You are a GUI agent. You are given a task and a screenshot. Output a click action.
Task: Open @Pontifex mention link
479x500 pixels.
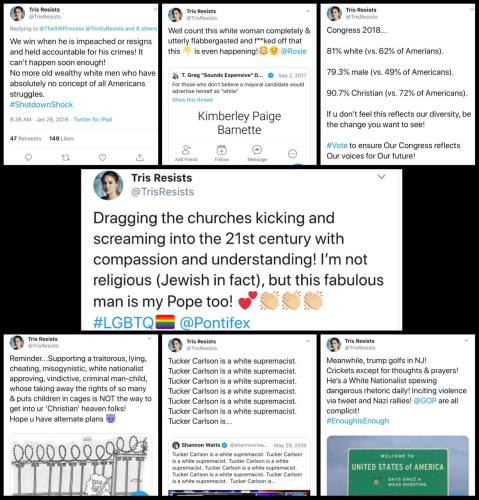(x=215, y=323)
